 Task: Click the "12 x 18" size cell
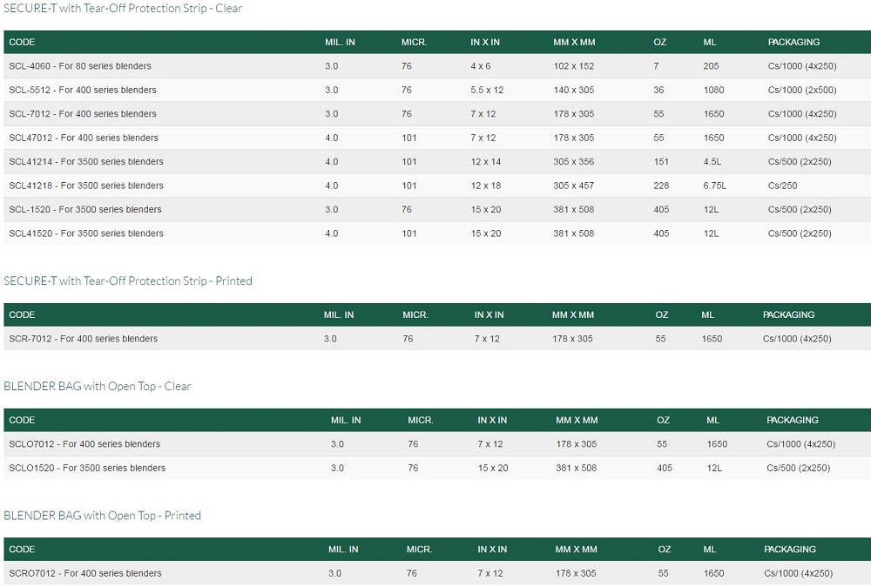pyautogui.click(x=485, y=186)
